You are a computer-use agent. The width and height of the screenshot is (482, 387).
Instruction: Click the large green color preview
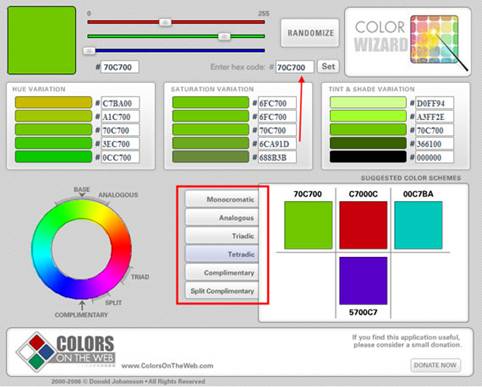(42, 40)
